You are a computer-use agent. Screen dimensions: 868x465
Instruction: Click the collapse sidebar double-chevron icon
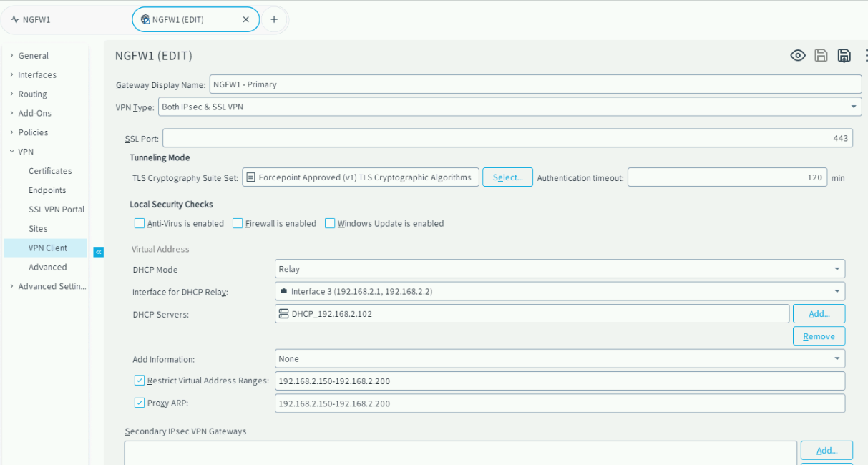tap(99, 252)
